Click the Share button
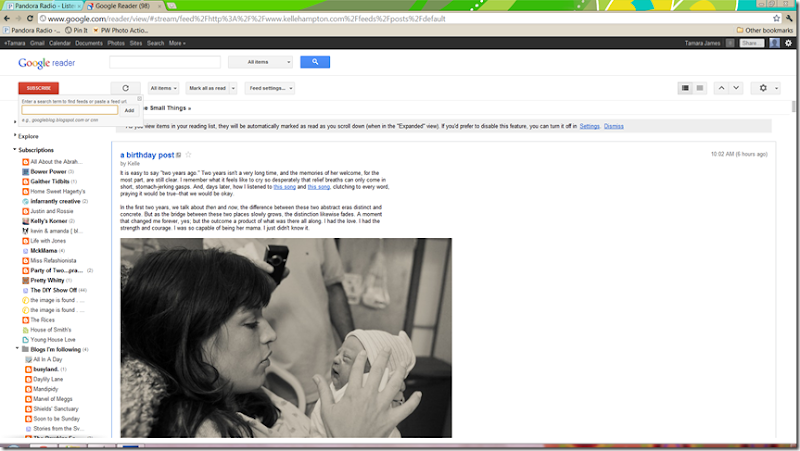800x451 pixels. (752, 43)
